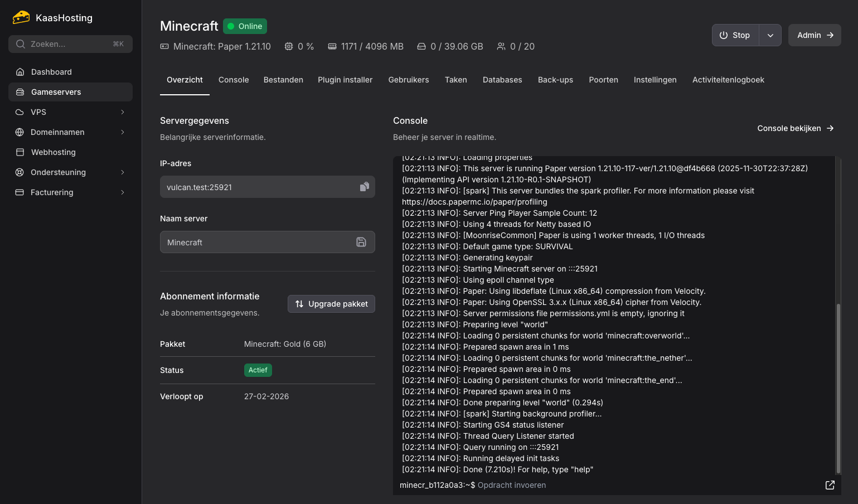858x504 pixels.
Task: Click the disk usage icon
Action: click(421, 46)
